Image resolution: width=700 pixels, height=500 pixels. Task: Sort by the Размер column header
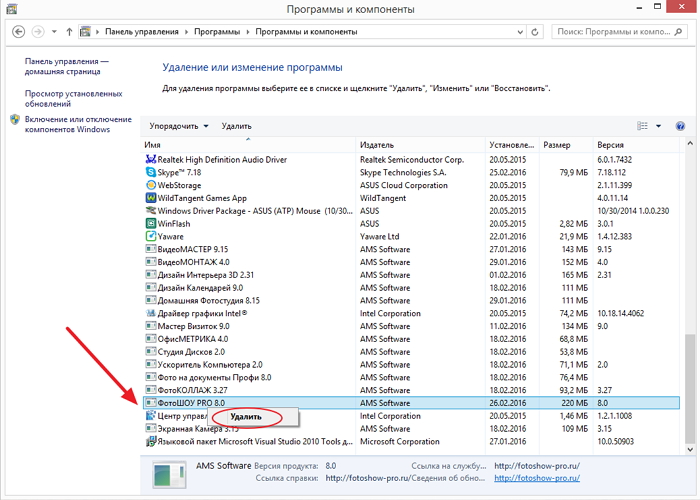point(566,145)
